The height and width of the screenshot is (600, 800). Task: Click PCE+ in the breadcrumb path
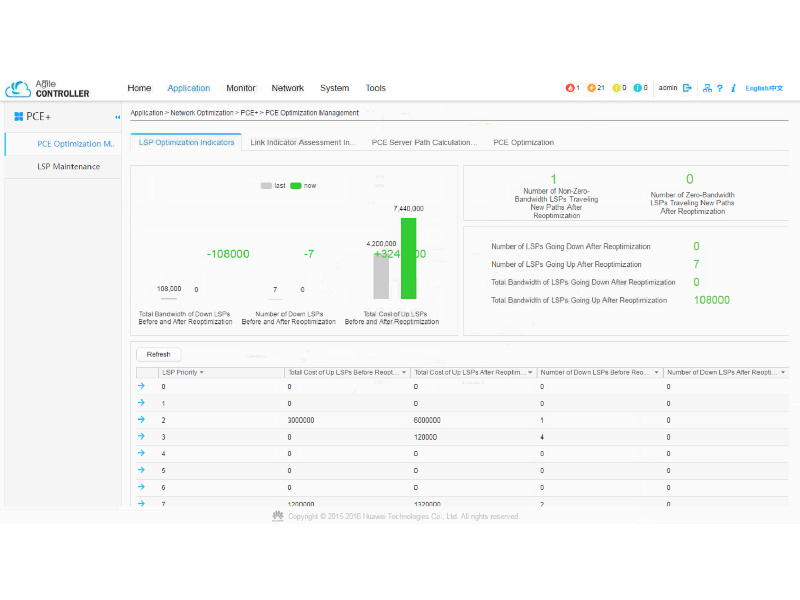(249, 113)
